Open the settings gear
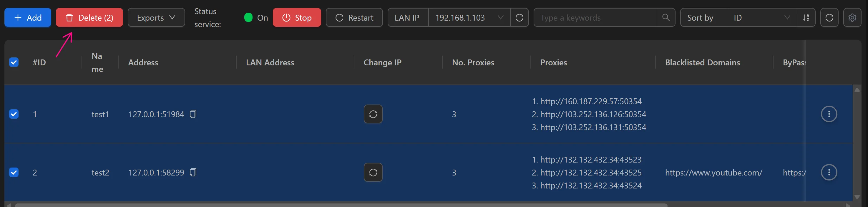This screenshot has height=207, width=868. [852, 18]
